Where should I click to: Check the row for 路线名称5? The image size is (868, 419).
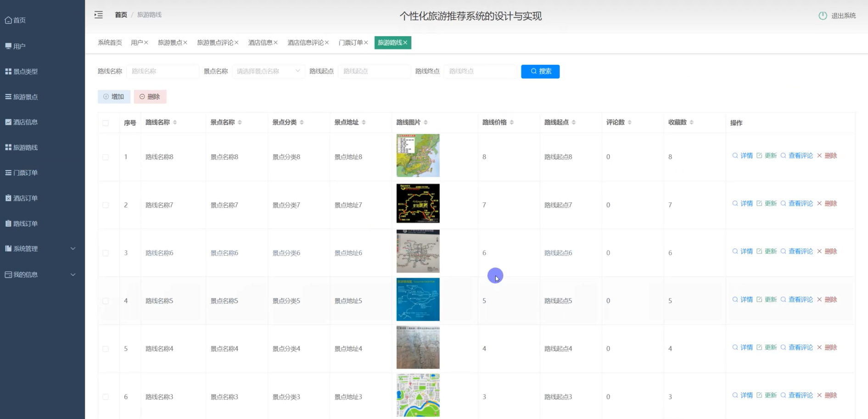coord(106,301)
